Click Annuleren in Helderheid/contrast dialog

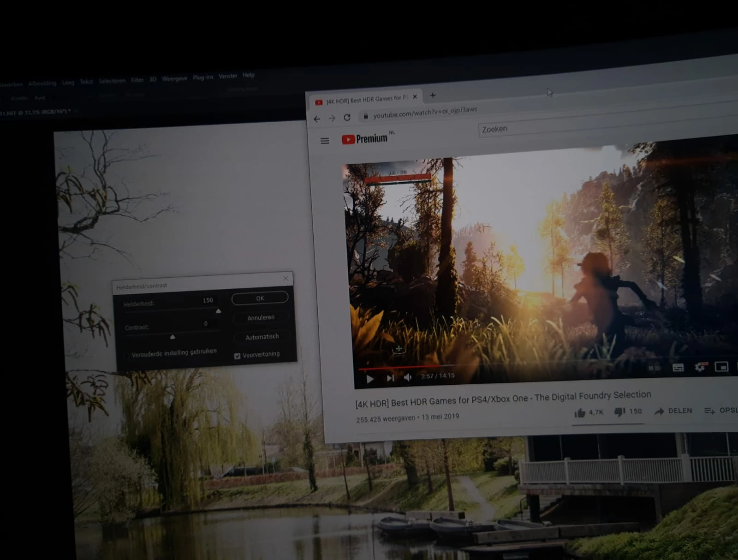pyautogui.click(x=261, y=317)
